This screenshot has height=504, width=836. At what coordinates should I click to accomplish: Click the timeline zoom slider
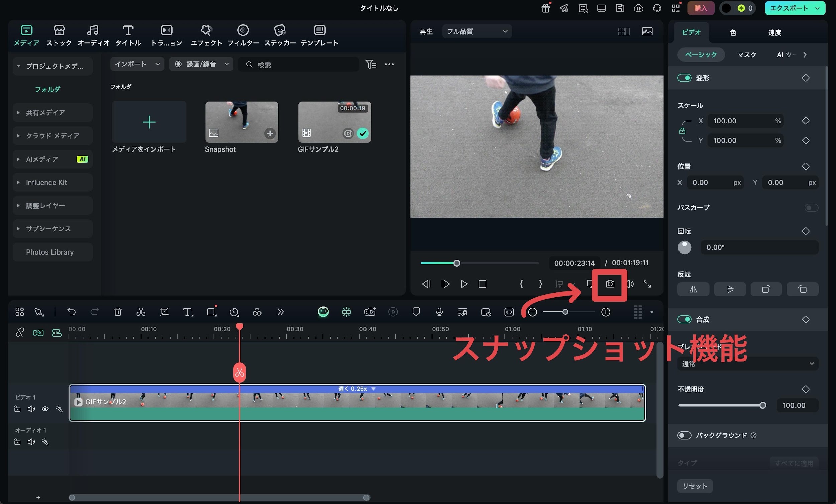[568, 312]
